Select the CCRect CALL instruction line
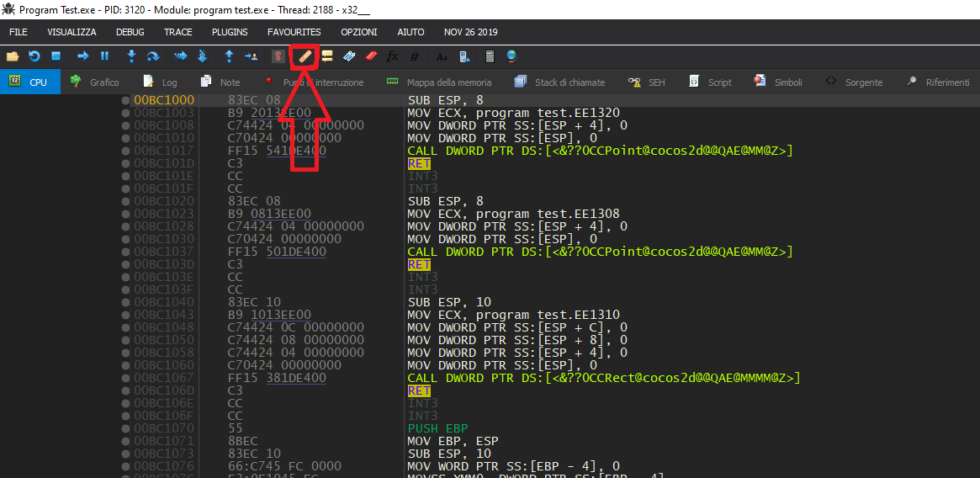The image size is (980, 478). pos(604,378)
